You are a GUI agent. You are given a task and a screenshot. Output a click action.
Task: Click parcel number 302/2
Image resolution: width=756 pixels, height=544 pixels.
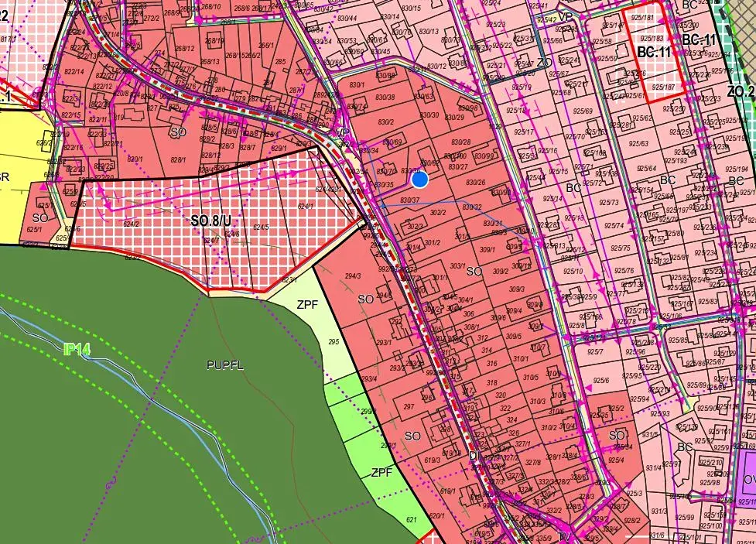tap(438, 212)
